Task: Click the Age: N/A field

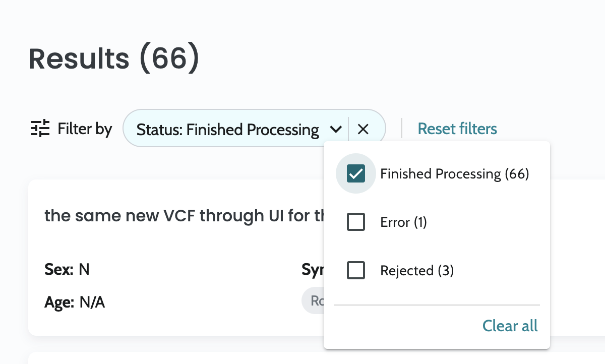Action: 75,302
